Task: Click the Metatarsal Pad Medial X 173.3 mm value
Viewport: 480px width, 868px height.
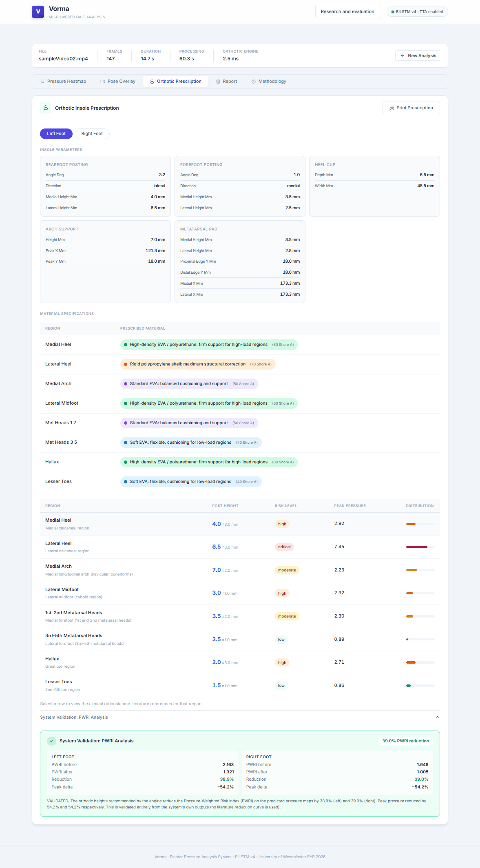Action: [290, 283]
